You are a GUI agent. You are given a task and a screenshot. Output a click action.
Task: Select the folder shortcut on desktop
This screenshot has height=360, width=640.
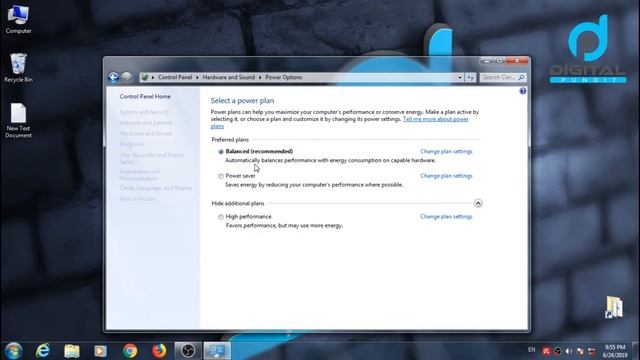(614, 307)
